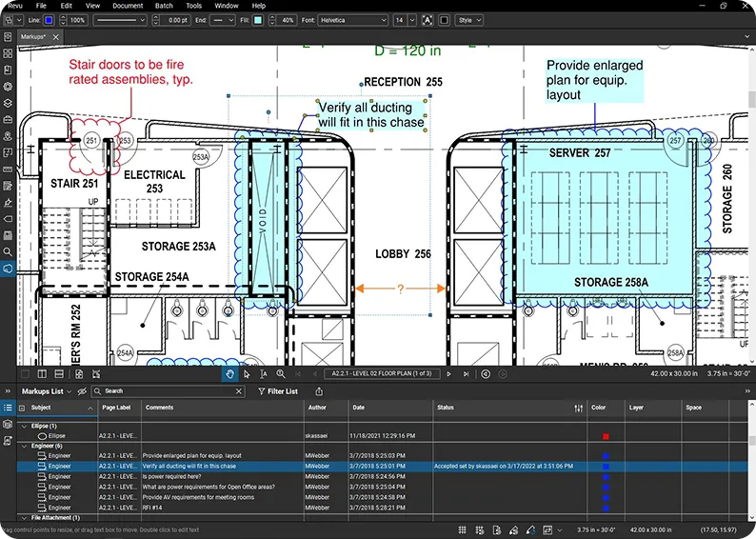Viewport: 756px width, 539px height.
Task: Toggle Snap to Markup in status bar
Action: [x=514, y=529]
